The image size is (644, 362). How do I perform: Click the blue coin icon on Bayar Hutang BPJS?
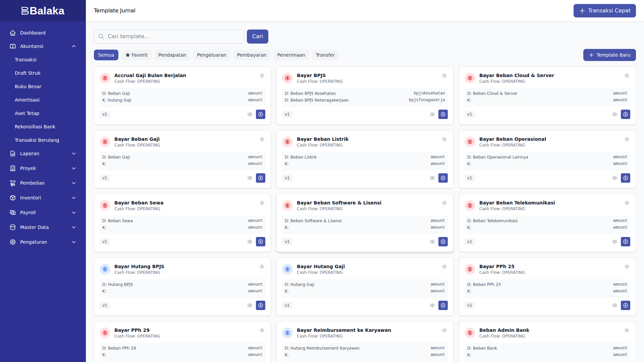click(105, 269)
